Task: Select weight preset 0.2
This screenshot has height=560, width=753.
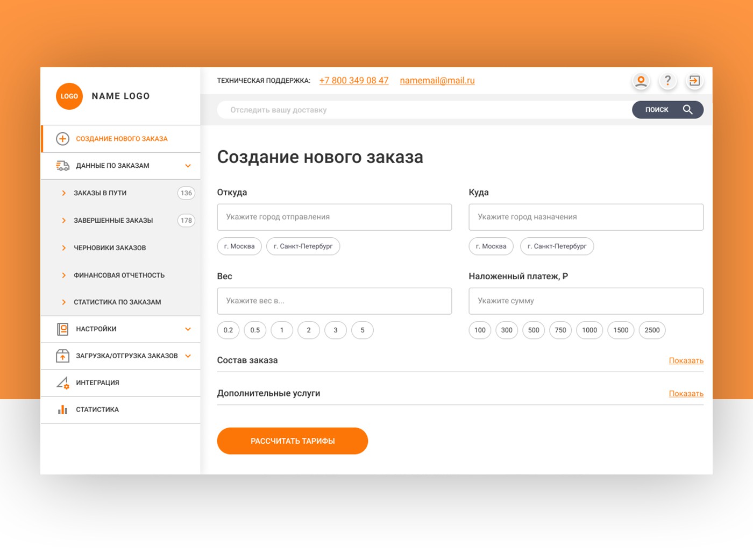Action: coord(228,330)
